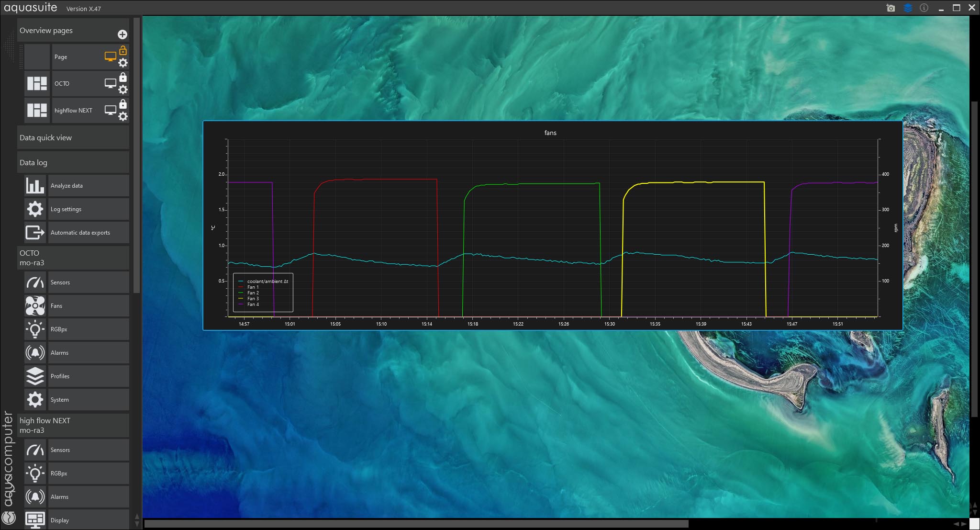Open OCTO Profiles layers icon
This screenshot has height=530, width=980.
click(x=35, y=376)
